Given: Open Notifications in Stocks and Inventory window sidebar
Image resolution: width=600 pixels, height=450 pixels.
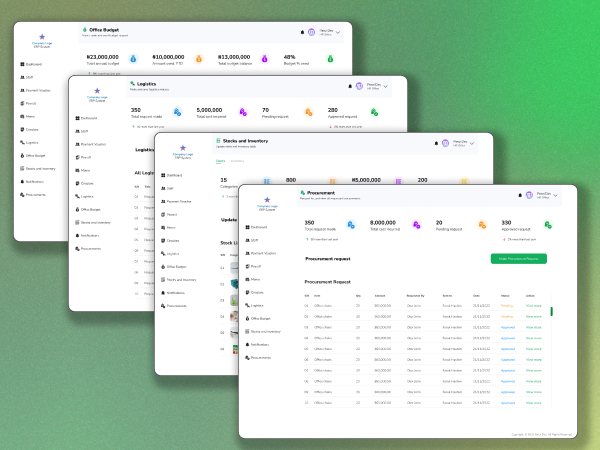Looking at the screenshot, I should pyautogui.click(x=173, y=293).
